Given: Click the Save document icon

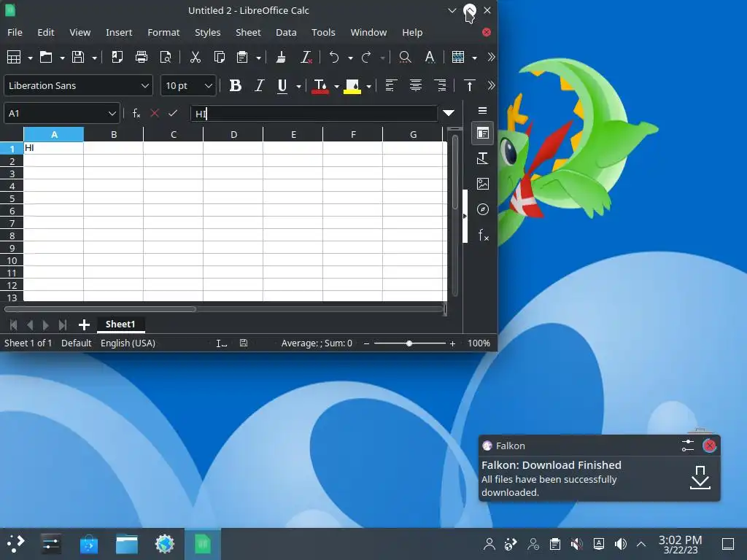Looking at the screenshot, I should pos(78,57).
